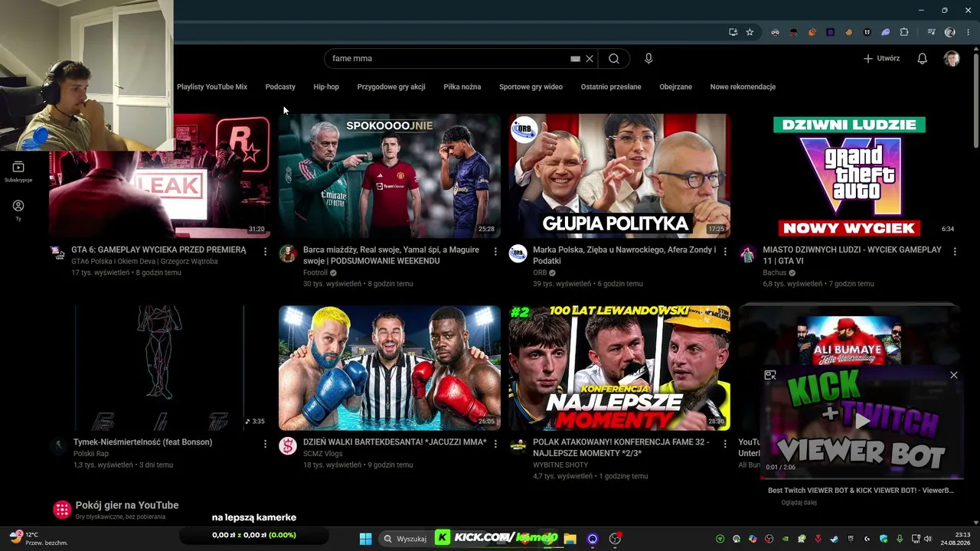Open Subskrypcje in the YouTube sidebar

click(18, 171)
